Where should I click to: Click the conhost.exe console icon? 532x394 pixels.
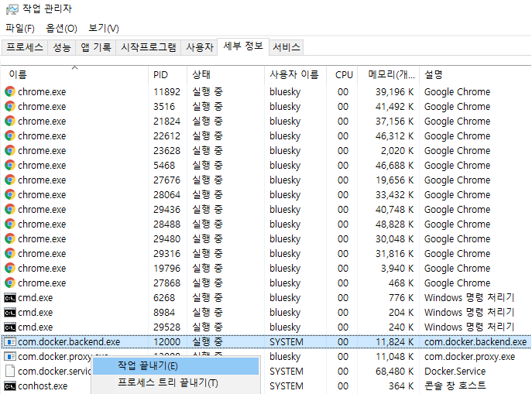click(x=10, y=385)
